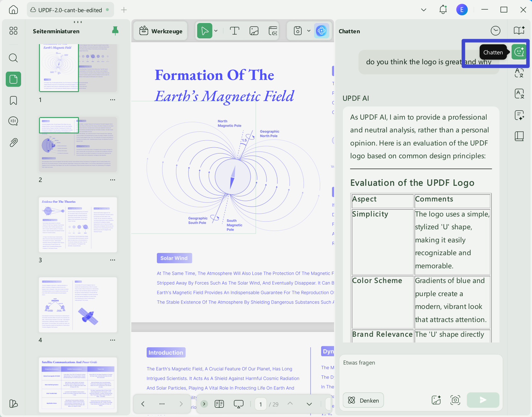Capture a screenshot for the chat
This screenshot has width=532, height=417.
(x=455, y=400)
